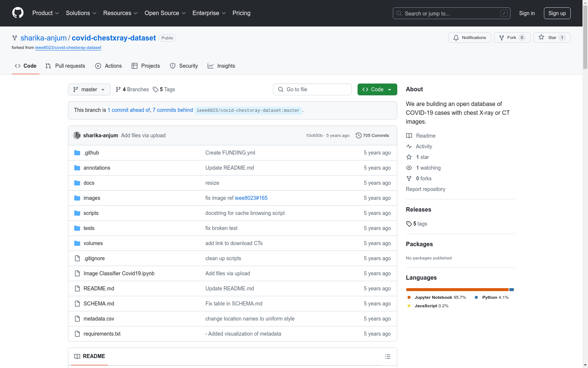Click the Fork button

(512, 38)
